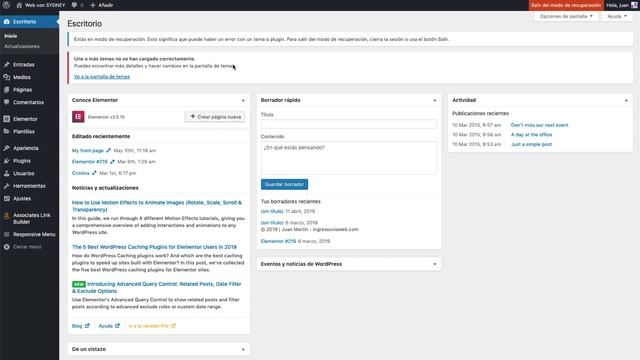Click the Comentarios bubble icon in sidebar
Screen dimensions: 640x360
pos(7,102)
